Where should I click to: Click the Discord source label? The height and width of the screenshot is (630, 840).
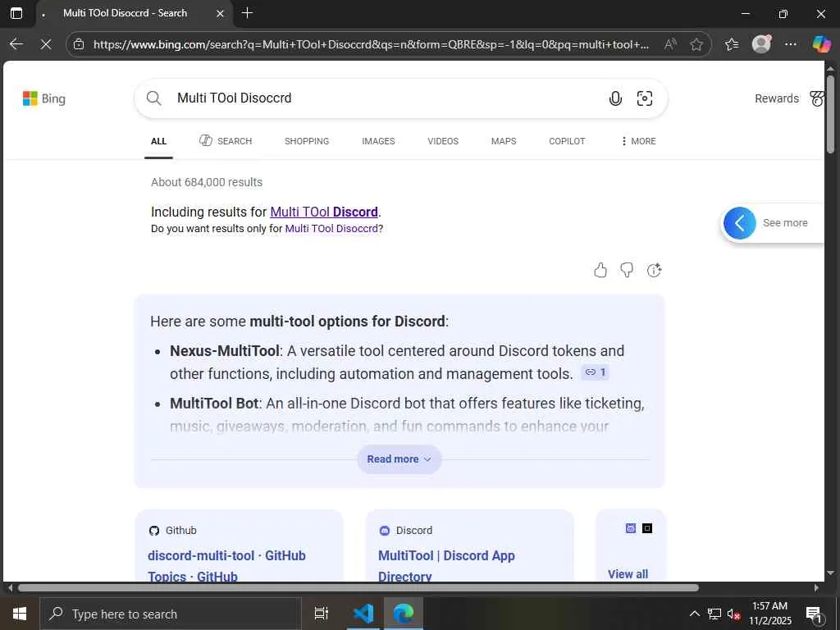414,531
